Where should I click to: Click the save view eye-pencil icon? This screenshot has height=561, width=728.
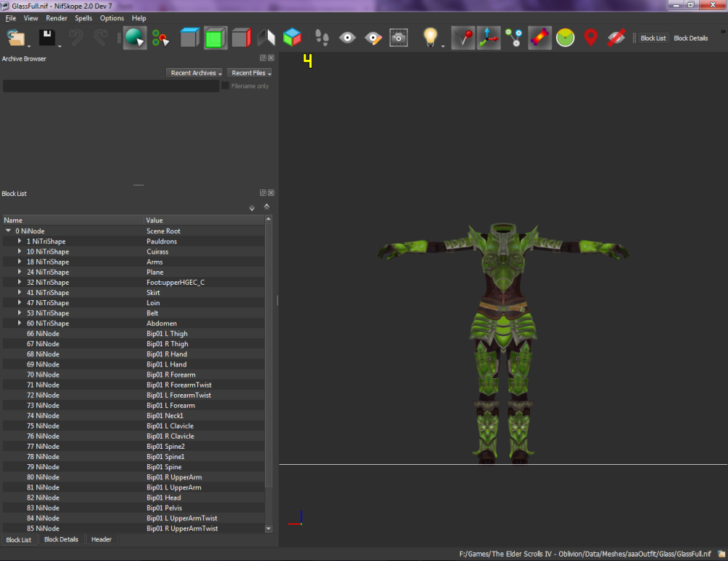(373, 38)
